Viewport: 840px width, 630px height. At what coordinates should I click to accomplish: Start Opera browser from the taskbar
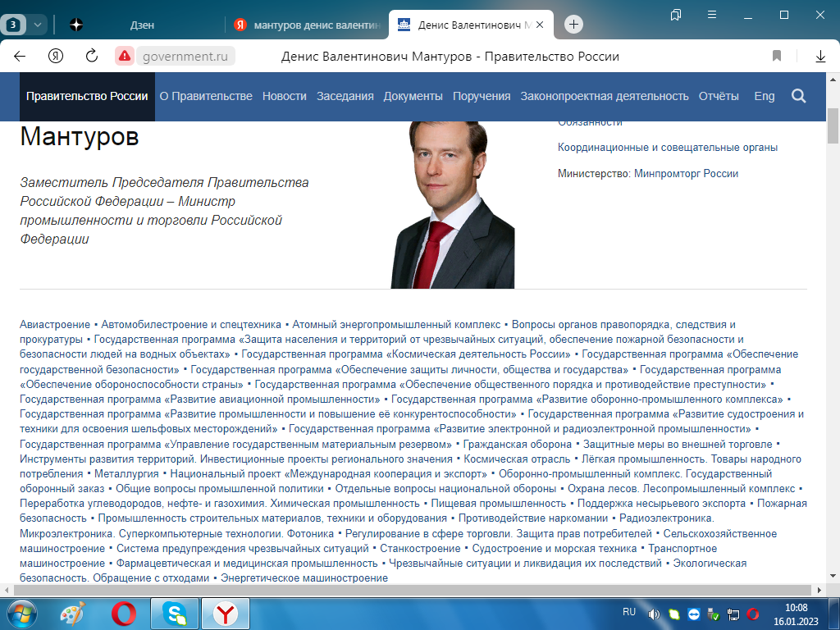pyautogui.click(x=123, y=614)
